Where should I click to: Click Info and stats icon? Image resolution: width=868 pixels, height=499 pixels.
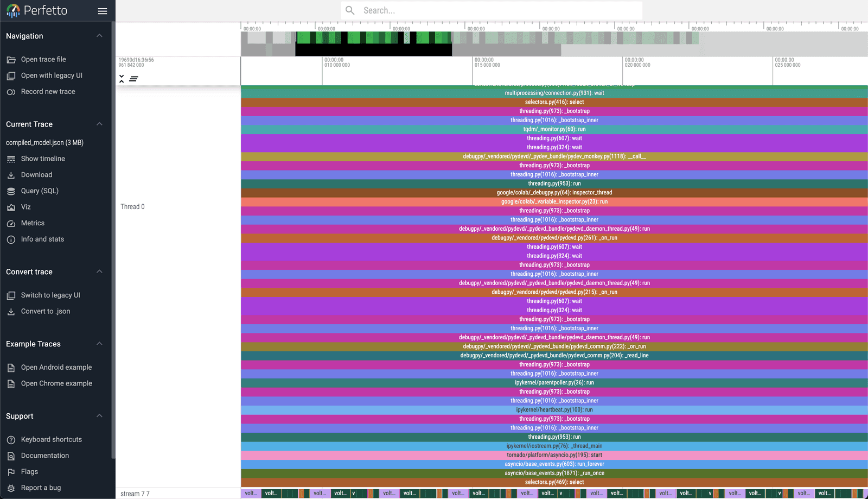(x=11, y=239)
